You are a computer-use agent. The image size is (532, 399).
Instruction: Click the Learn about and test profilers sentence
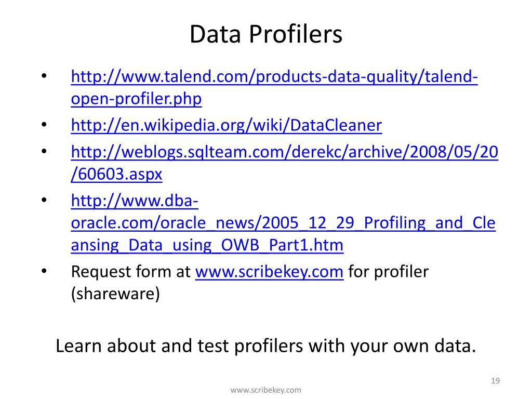(265, 347)
